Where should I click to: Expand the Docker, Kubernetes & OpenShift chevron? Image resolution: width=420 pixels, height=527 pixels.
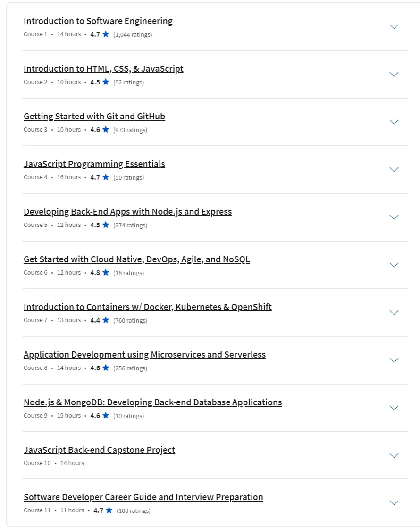coord(394,313)
